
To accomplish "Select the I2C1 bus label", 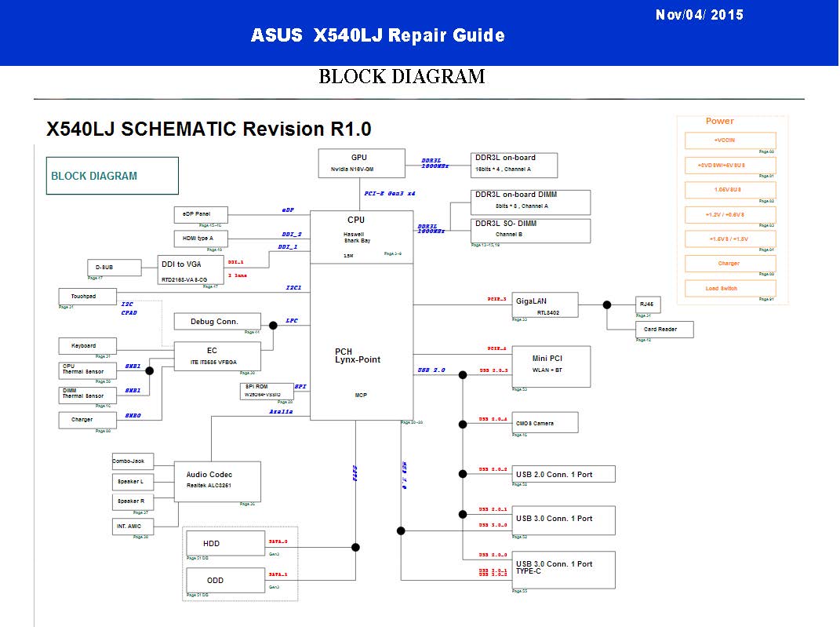I will [x=293, y=288].
